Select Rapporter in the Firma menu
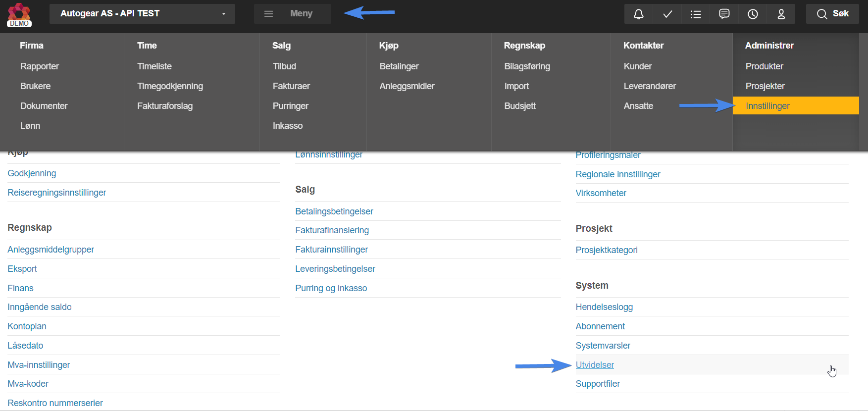868x411 pixels. (40, 66)
